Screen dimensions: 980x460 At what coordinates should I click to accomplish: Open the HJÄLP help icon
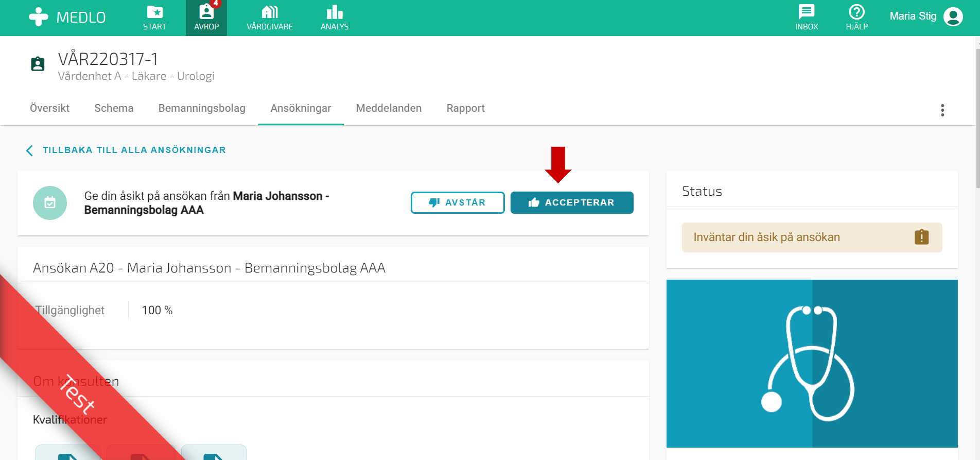[x=857, y=18]
